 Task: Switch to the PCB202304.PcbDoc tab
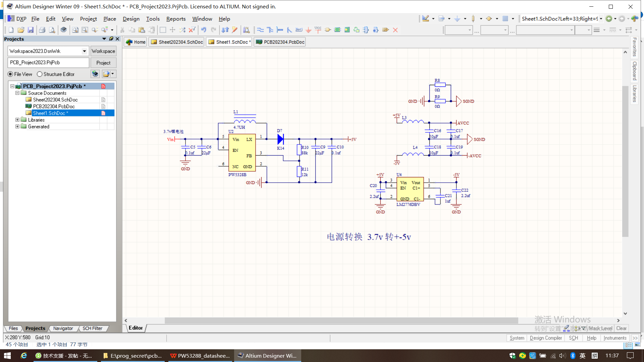coord(280,42)
